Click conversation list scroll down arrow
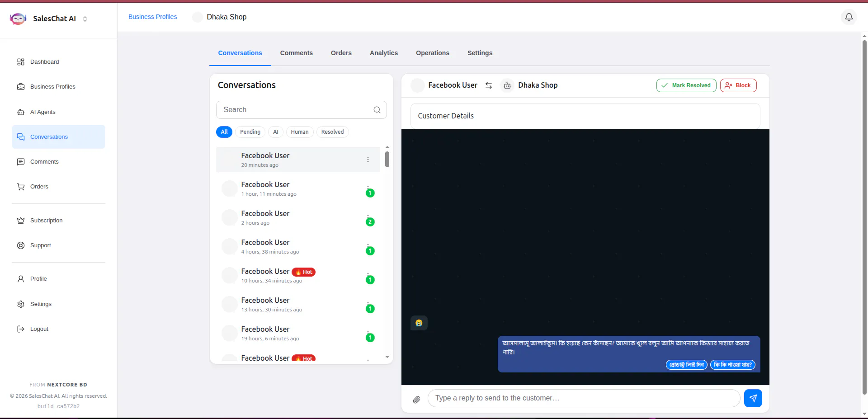The width and height of the screenshot is (868, 419). (387, 357)
